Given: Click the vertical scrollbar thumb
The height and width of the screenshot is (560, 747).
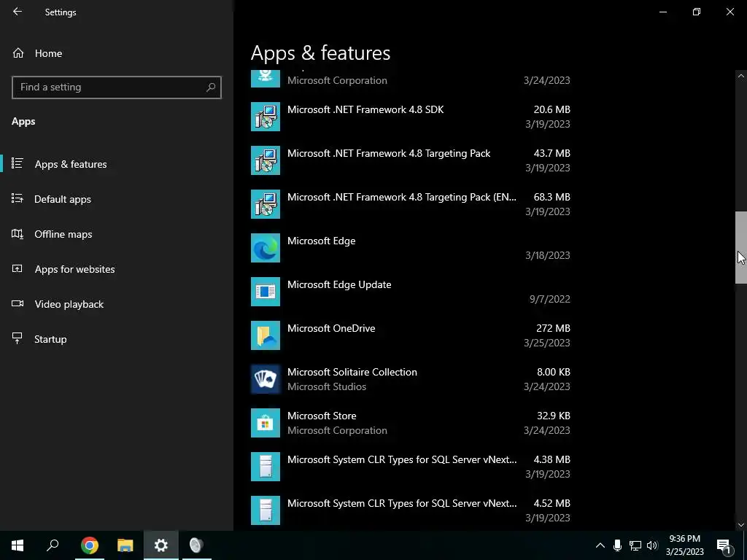Looking at the screenshot, I should pyautogui.click(x=741, y=248).
